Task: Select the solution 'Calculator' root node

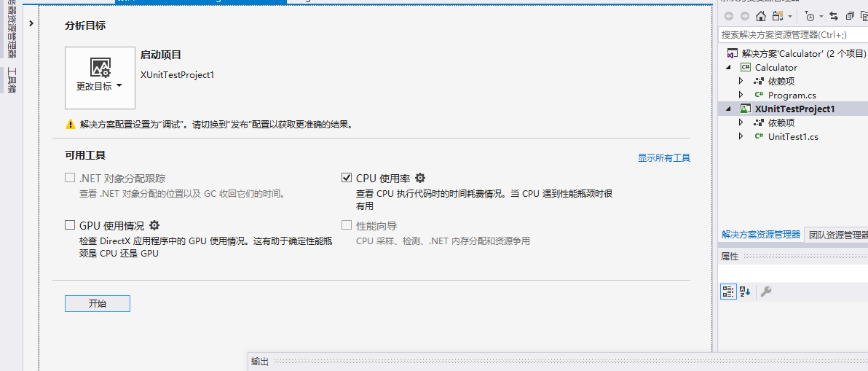Action: [x=803, y=54]
